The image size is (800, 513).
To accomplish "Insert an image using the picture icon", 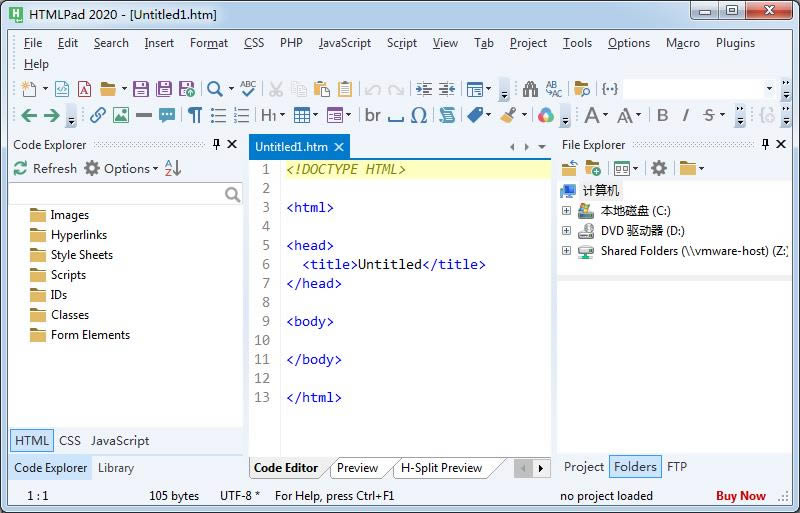I will [121, 115].
